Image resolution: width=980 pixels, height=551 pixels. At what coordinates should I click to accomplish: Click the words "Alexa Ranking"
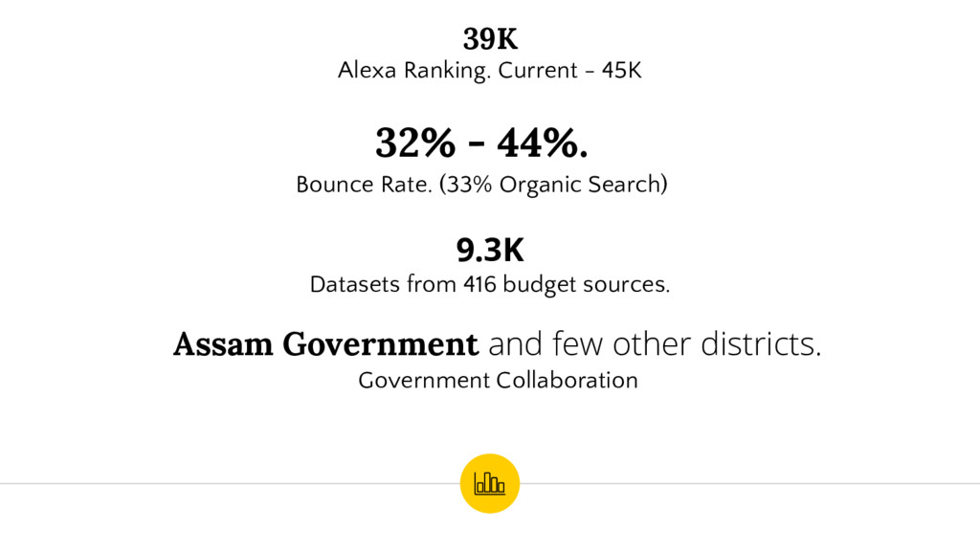point(414,70)
